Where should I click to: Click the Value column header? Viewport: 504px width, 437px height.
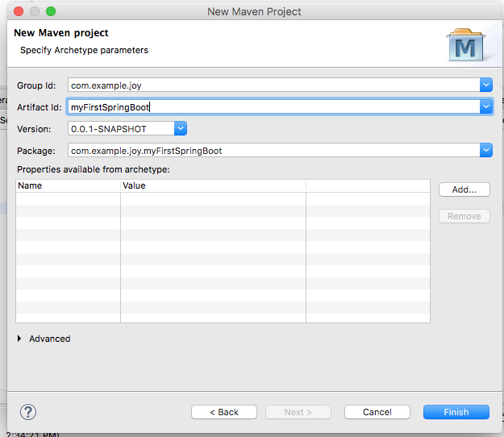[x=212, y=185]
